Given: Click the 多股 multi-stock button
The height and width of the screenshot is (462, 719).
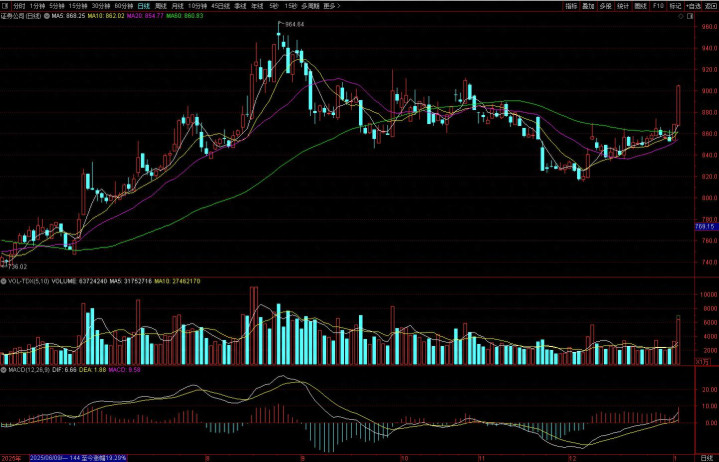Looking at the screenshot, I should [605, 6].
